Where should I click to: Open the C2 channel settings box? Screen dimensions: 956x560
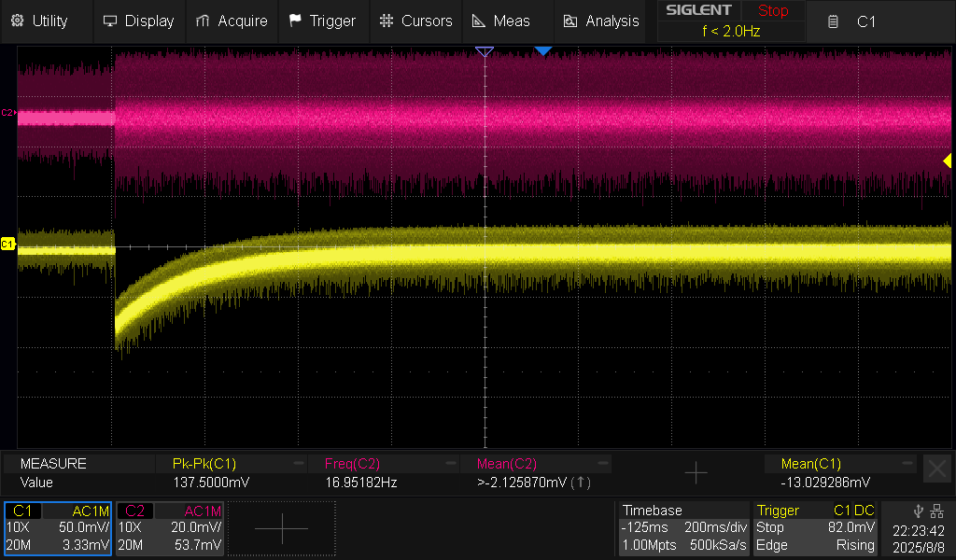169,528
